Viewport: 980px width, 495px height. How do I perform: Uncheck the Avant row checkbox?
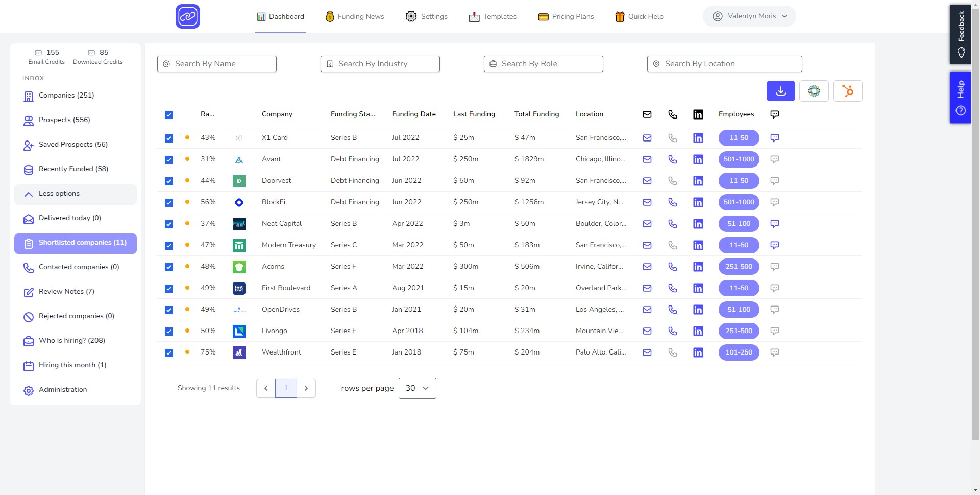[x=169, y=160]
